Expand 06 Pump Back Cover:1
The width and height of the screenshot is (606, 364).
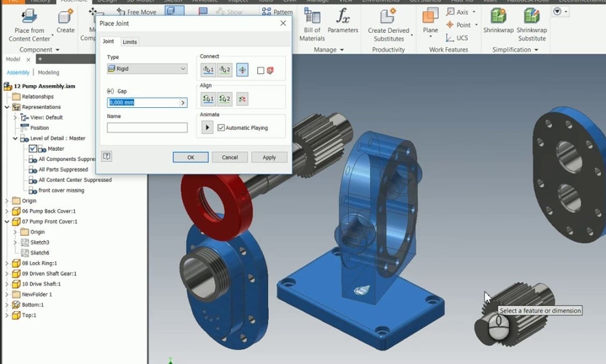7,211
